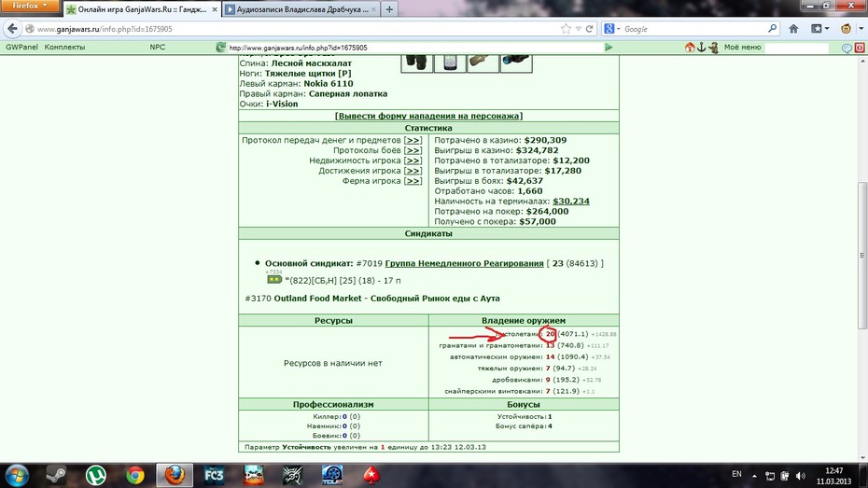Click the Бонус сапёра value
Image resolution: width=868 pixels, height=488 pixels.
[550, 426]
